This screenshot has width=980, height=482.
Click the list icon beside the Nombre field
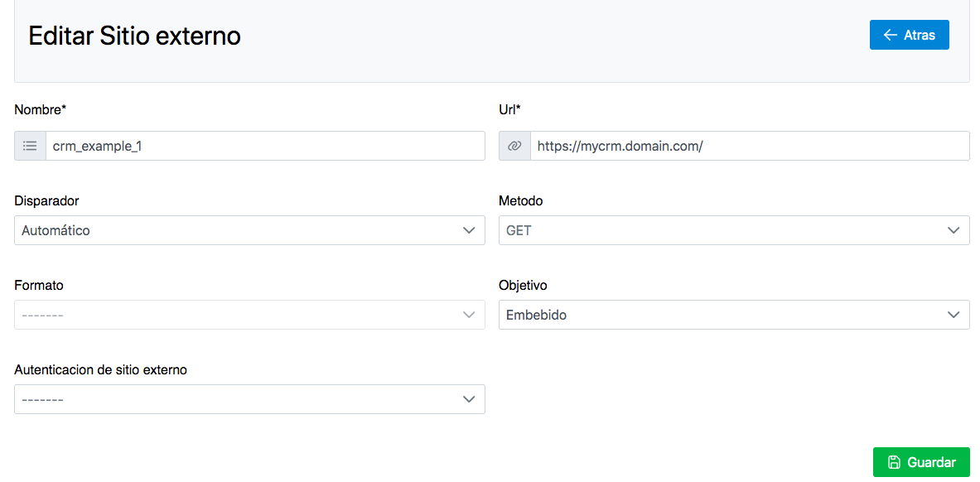[30, 146]
